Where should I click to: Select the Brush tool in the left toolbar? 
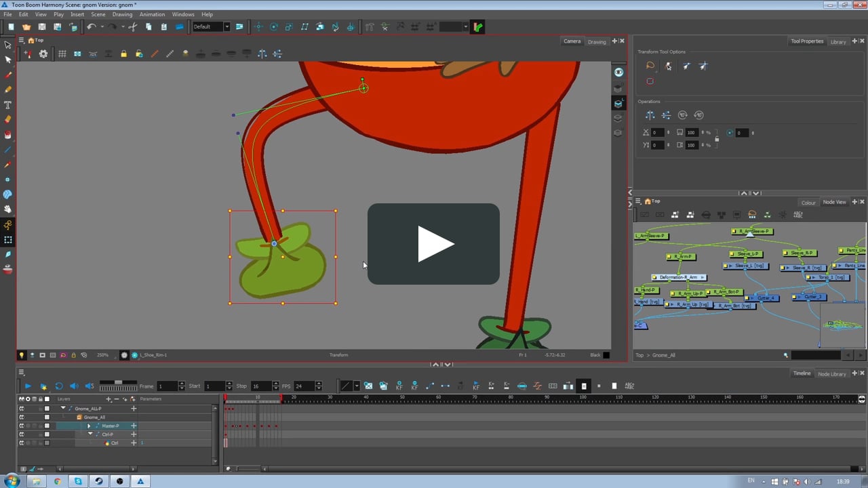pos(8,75)
